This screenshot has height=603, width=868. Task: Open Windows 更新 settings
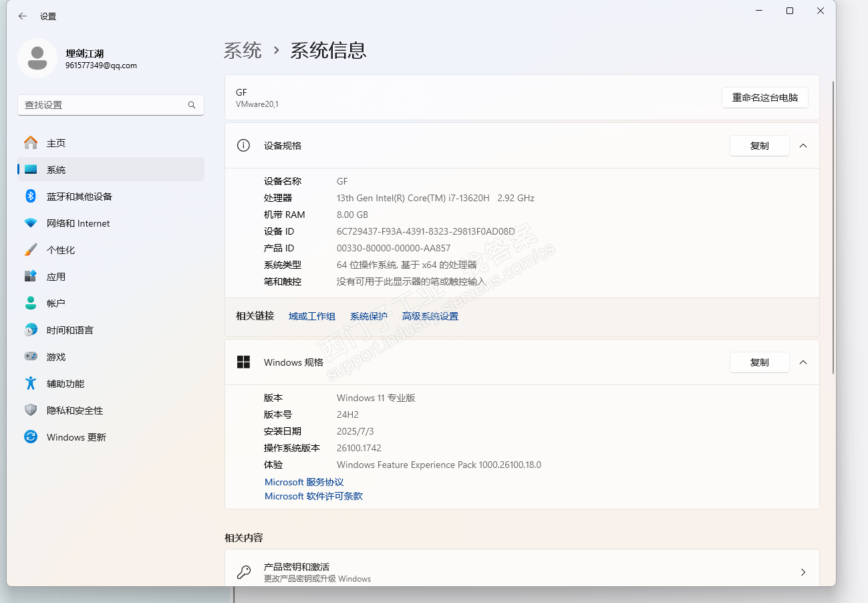click(x=111, y=437)
